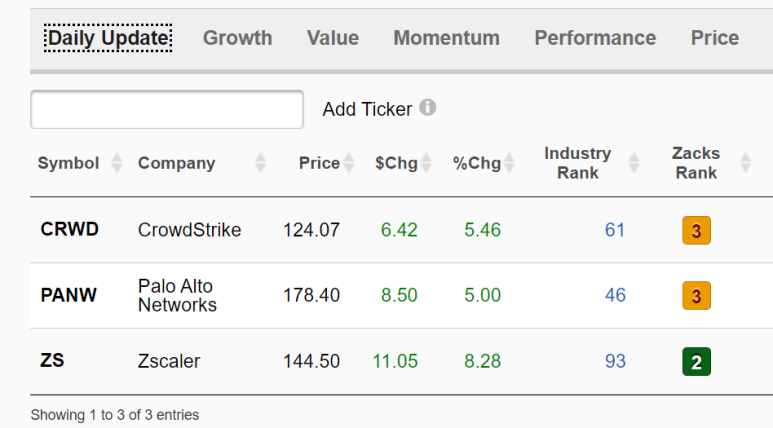Focus the Add Ticker input field
This screenshot has height=428, width=773.
[167, 109]
